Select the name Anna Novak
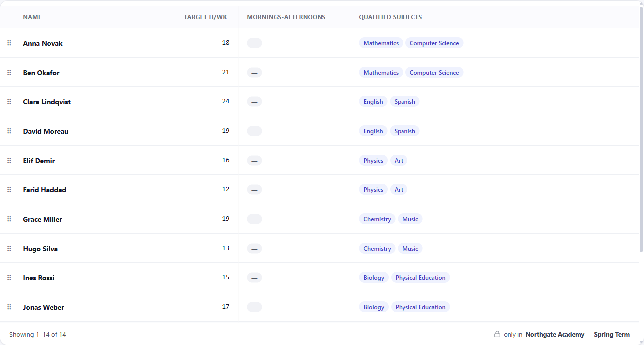The height and width of the screenshot is (345, 644). [x=43, y=43]
